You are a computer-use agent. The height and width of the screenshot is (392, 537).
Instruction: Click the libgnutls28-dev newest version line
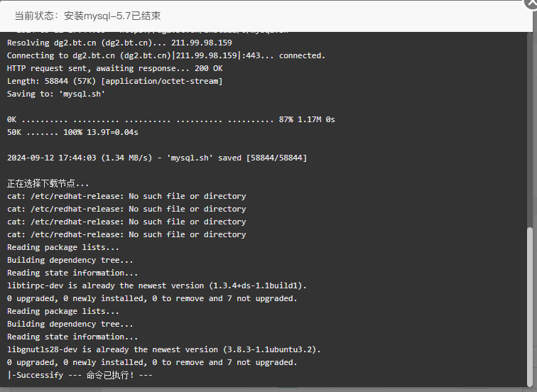point(163,349)
